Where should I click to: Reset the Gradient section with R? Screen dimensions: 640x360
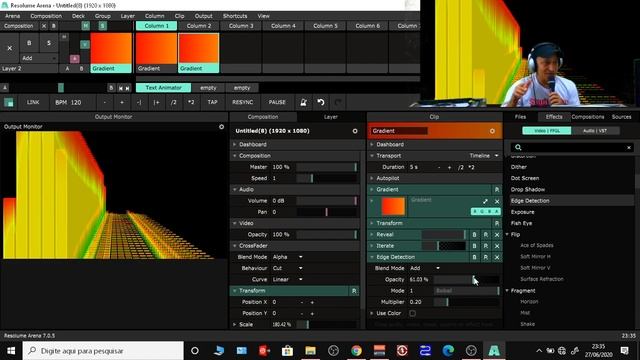[x=497, y=190]
